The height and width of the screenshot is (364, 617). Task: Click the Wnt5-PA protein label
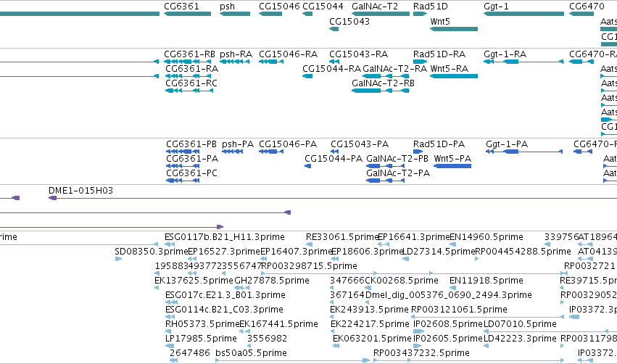(x=452, y=159)
